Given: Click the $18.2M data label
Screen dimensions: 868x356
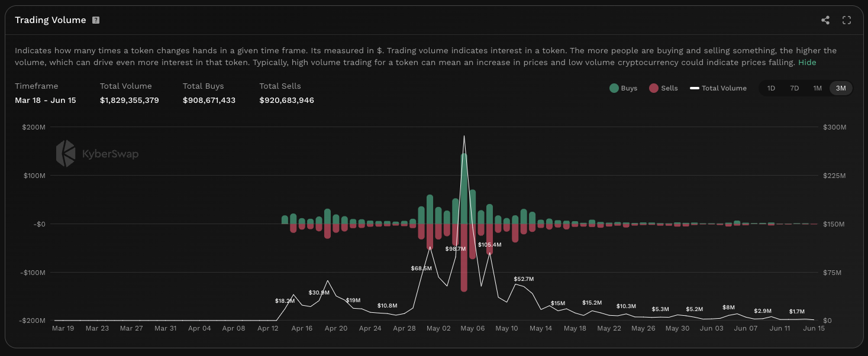Looking at the screenshot, I should point(285,301).
